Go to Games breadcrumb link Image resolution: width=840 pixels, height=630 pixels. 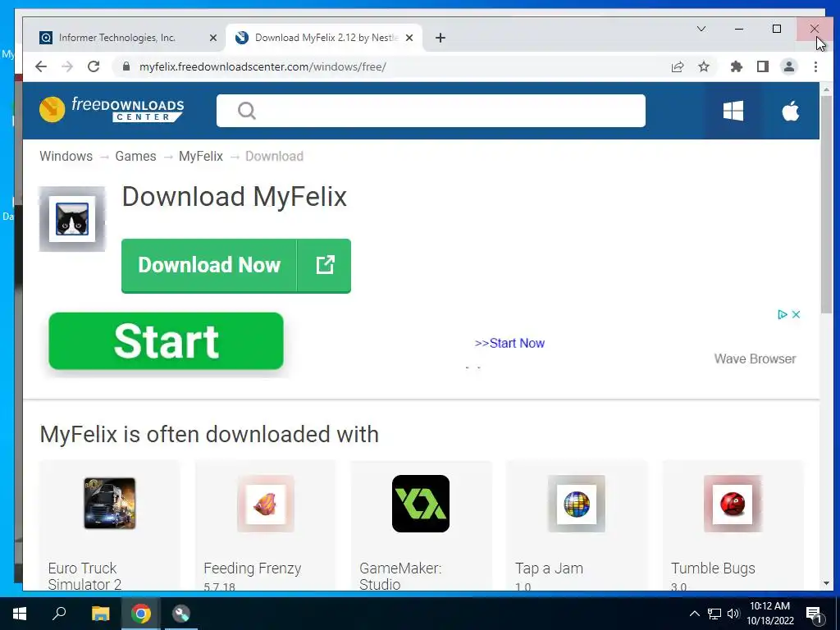pos(135,156)
